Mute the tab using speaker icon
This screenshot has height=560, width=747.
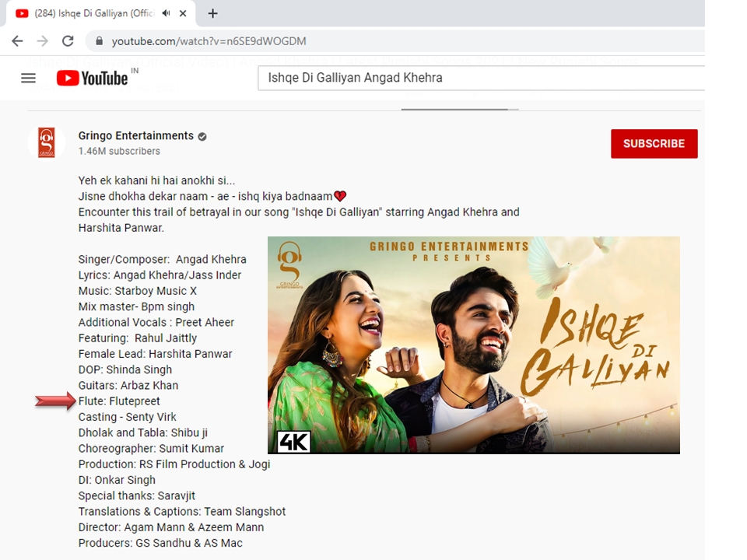pyautogui.click(x=168, y=13)
